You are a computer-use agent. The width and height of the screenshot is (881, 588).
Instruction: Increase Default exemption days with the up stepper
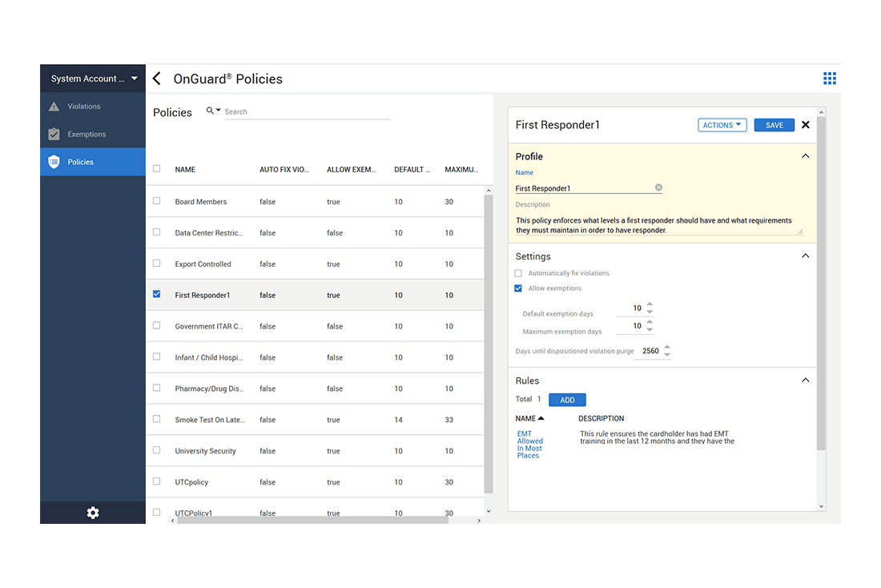(650, 304)
